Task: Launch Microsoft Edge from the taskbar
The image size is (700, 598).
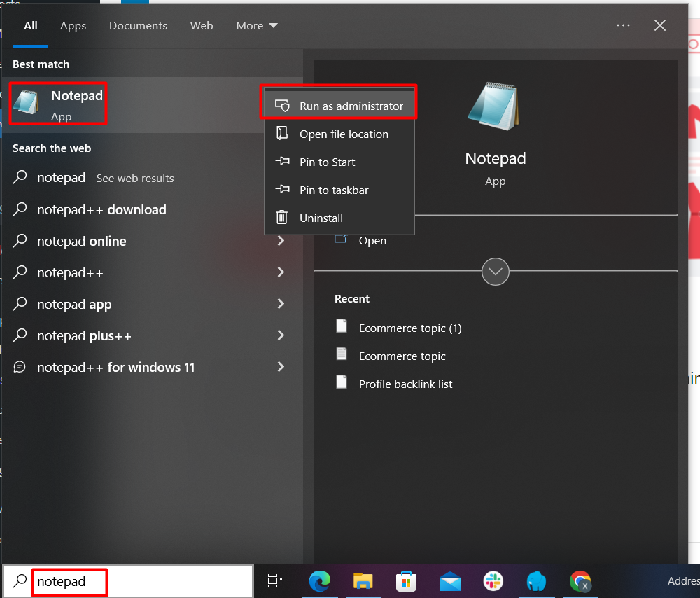Action: (x=320, y=581)
